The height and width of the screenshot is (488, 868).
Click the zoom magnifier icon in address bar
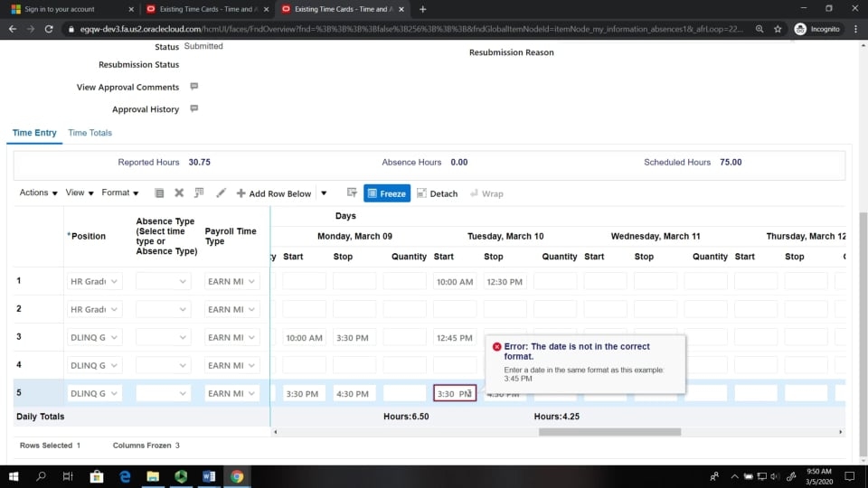759,29
